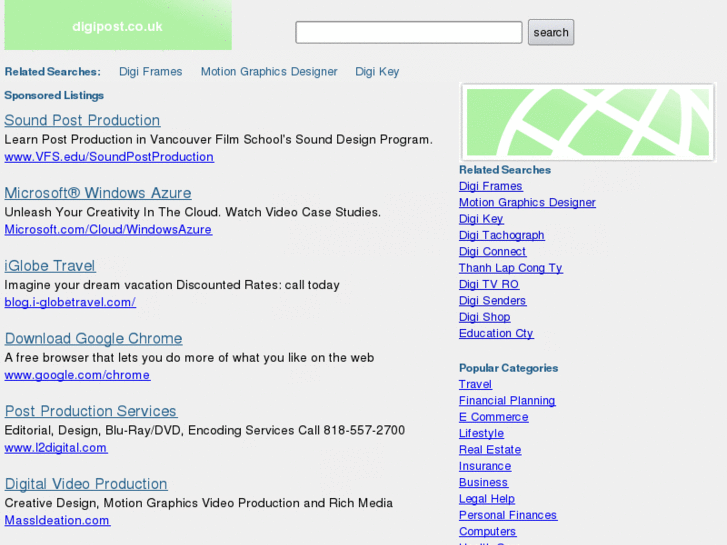Select Digi Key in sidebar related searches
The image size is (727, 545).
tap(481, 219)
